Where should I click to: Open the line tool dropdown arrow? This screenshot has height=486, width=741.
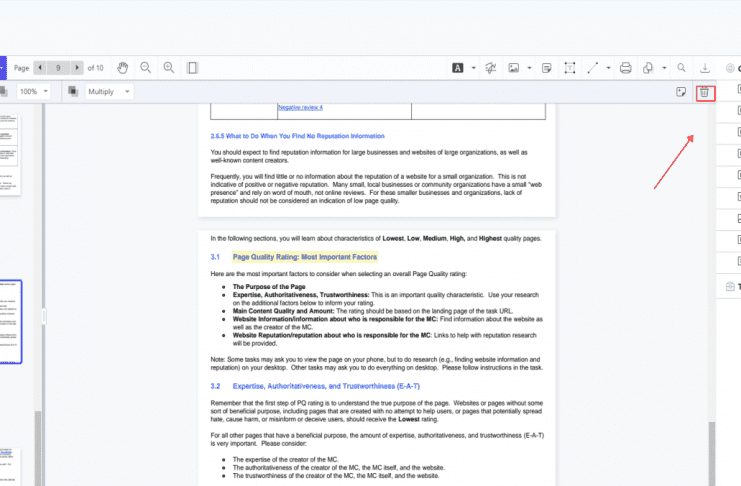click(x=608, y=68)
